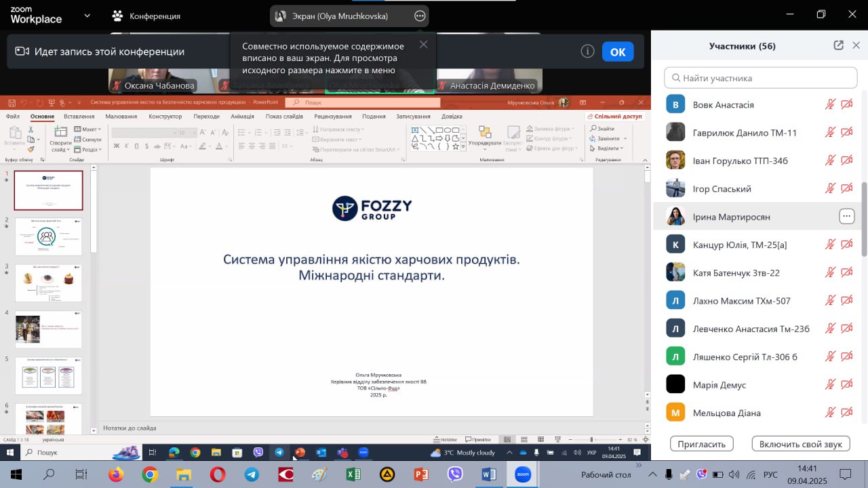Switch to Normal view in PowerPoint status bar

pos(507,439)
